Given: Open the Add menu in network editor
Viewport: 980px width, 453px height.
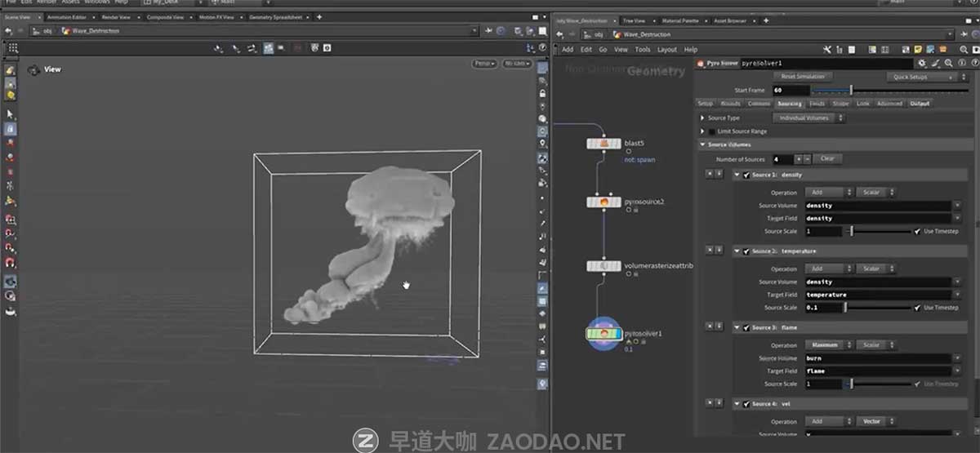Looking at the screenshot, I should click(x=567, y=50).
